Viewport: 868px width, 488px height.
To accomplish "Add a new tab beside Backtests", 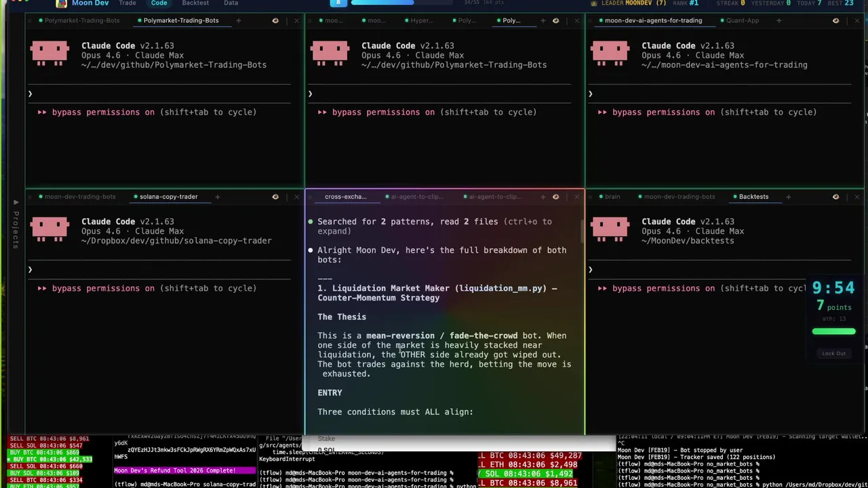I will click(x=788, y=197).
